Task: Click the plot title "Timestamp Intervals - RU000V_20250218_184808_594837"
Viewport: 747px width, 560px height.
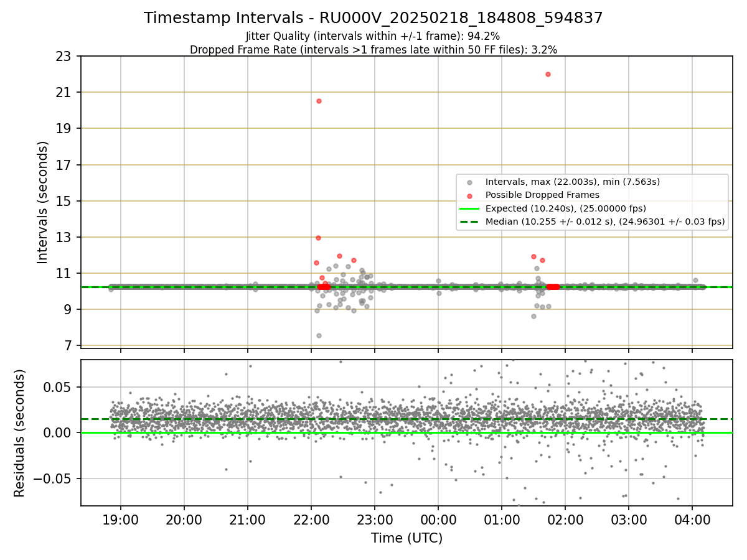Action: click(x=373, y=18)
